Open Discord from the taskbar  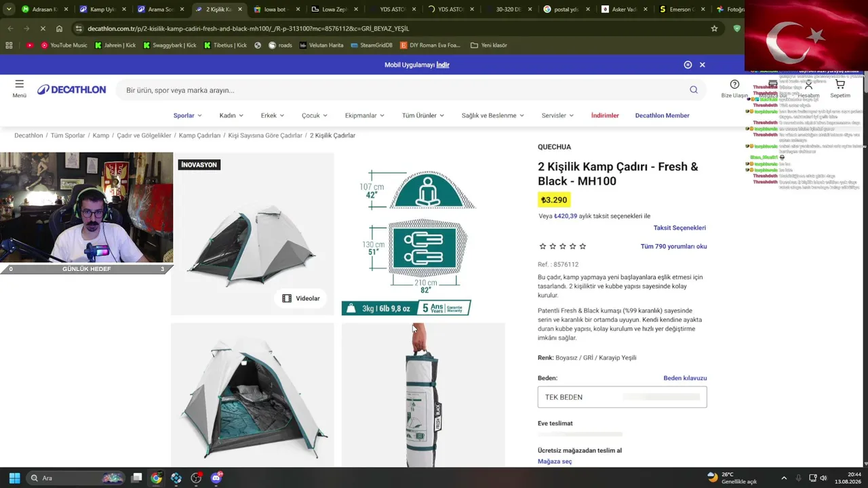[216, 478]
